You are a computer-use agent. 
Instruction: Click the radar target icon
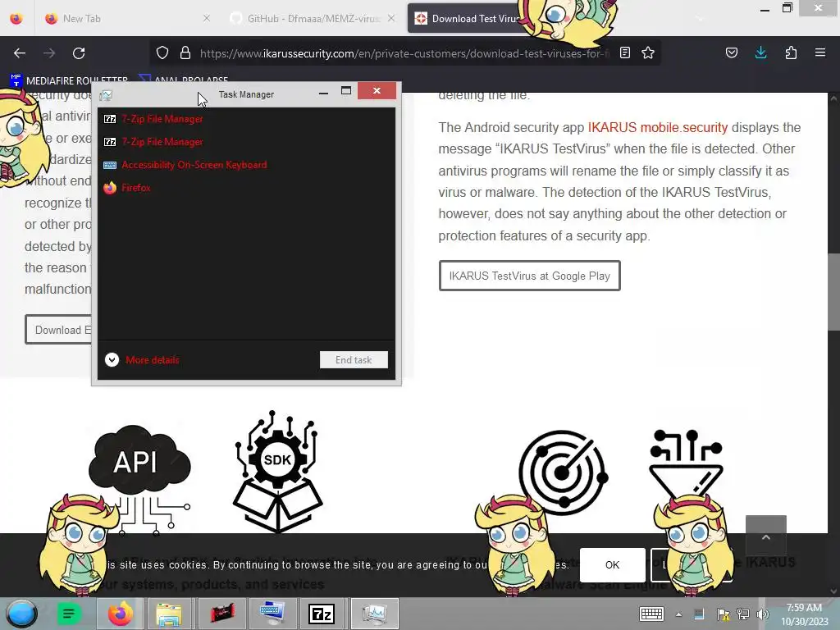pos(563,472)
